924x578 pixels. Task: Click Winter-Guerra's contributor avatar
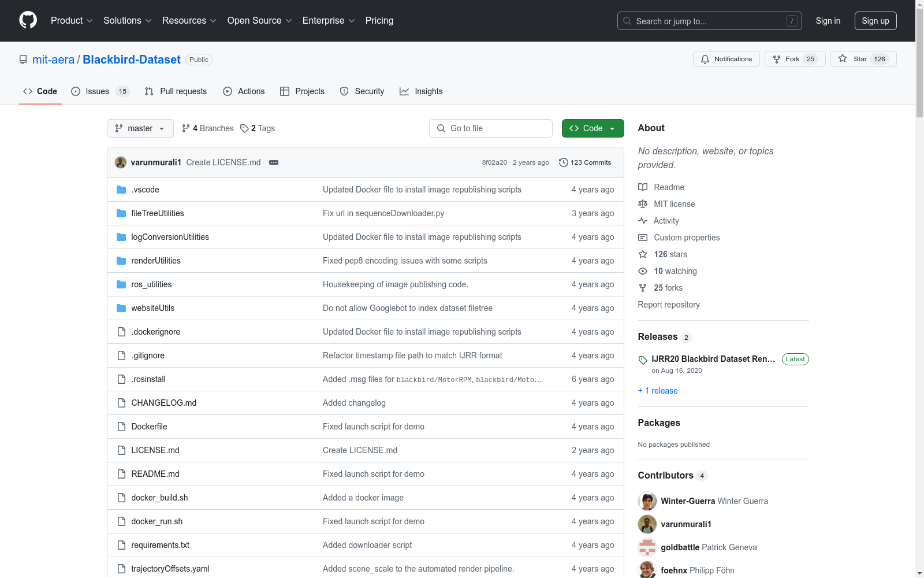point(647,501)
